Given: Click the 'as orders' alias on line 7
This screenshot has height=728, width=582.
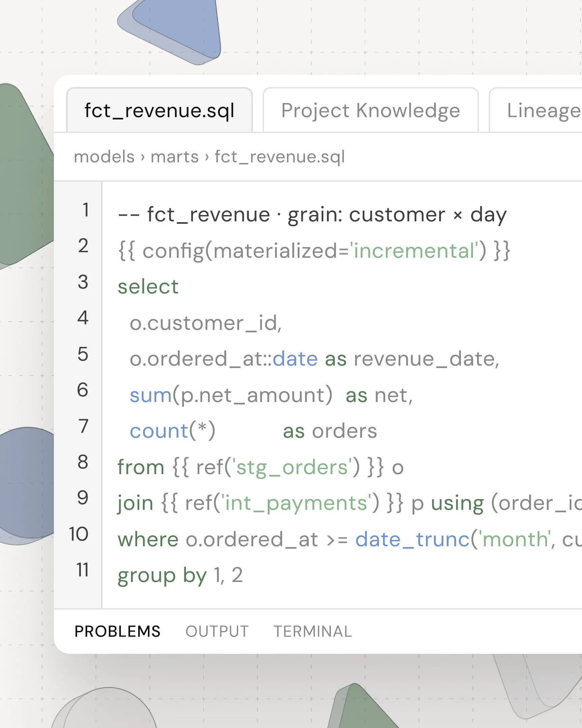Looking at the screenshot, I should (x=330, y=431).
